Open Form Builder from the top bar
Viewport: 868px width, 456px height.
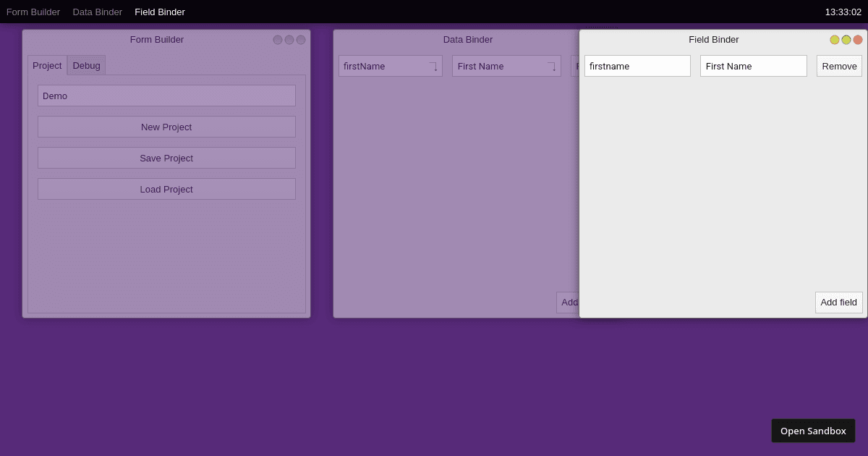tap(33, 12)
